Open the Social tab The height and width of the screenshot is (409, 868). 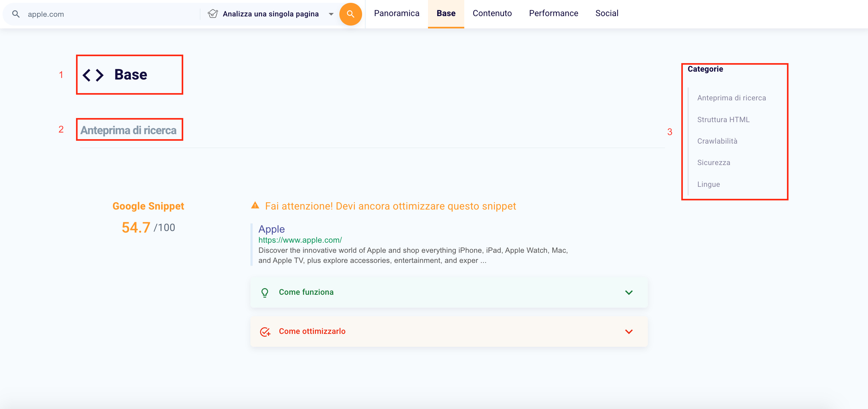pos(607,14)
